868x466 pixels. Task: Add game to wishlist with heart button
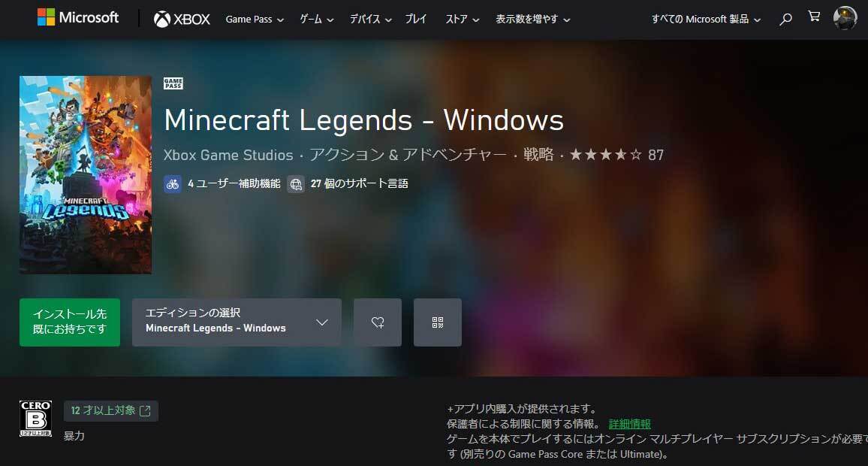coord(378,322)
